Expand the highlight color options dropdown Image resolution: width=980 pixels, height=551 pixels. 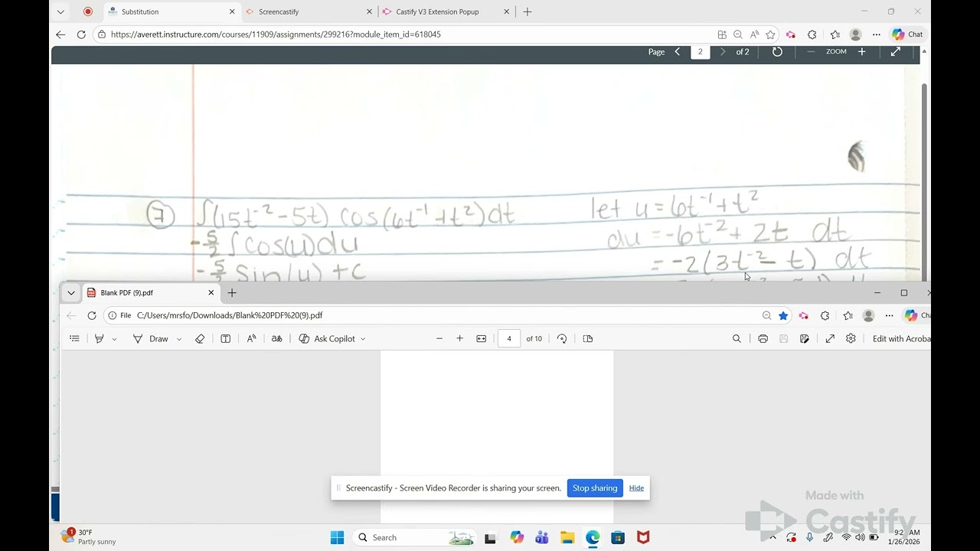tap(114, 338)
